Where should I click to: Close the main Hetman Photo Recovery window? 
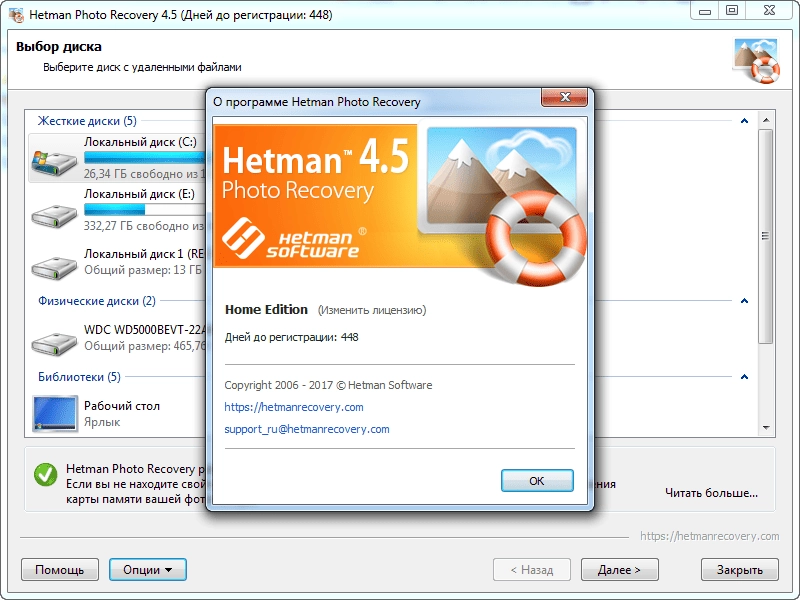769,11
